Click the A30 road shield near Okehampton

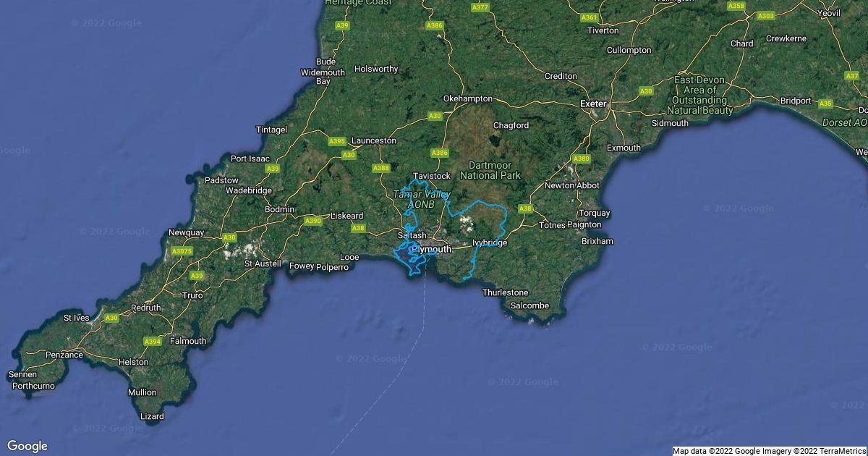pos(435,116)
